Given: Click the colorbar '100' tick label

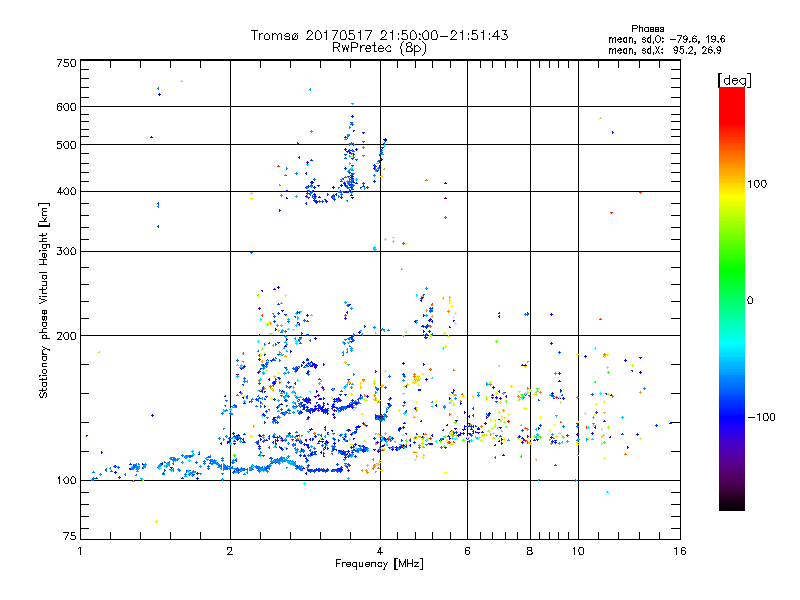Looking at the screenshot, I should (757, 184).
